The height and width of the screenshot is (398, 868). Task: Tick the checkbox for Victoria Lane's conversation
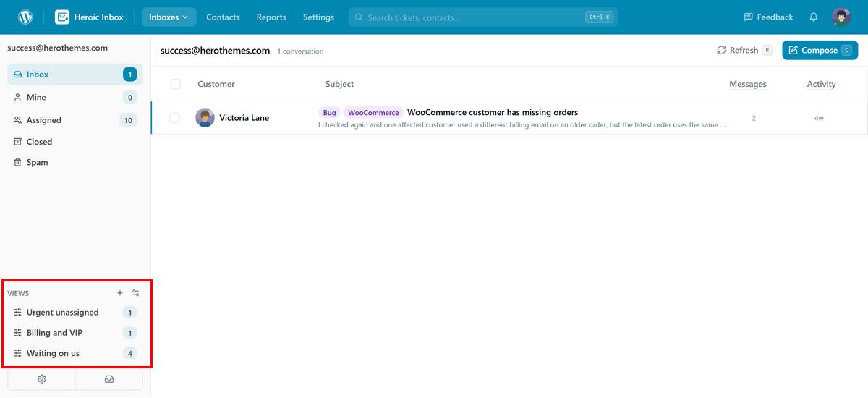tap(175, 117)
